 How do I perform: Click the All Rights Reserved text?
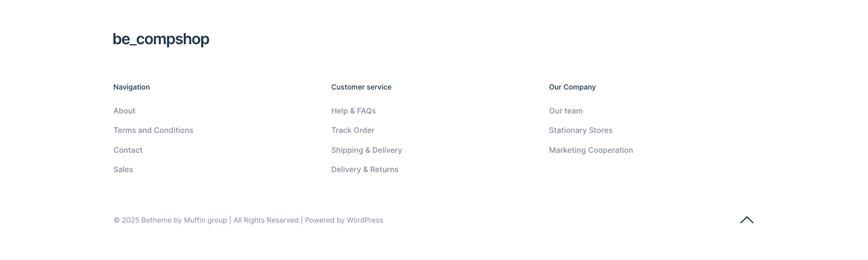point(266,220)
